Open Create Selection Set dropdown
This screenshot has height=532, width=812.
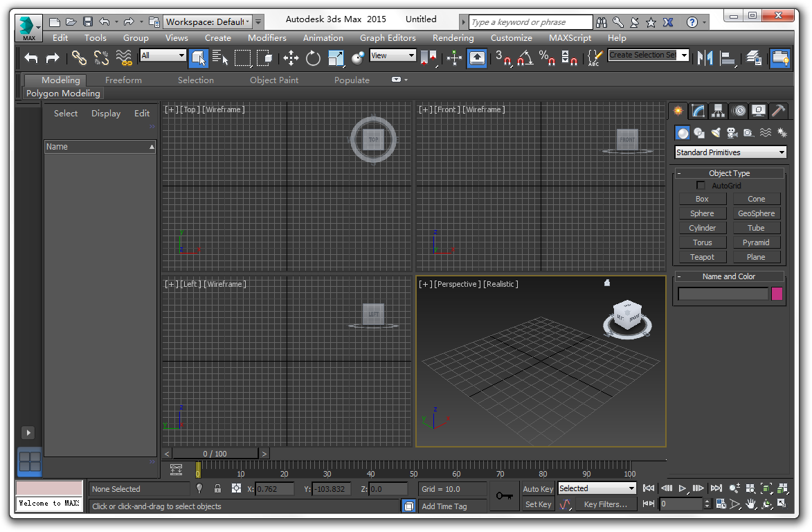point(649,55)
